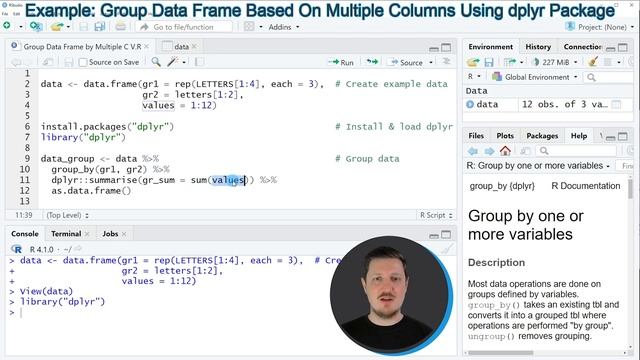The image size is (640, 360).
Task: Switch to the Packages tab
Action: coord(542,136)
